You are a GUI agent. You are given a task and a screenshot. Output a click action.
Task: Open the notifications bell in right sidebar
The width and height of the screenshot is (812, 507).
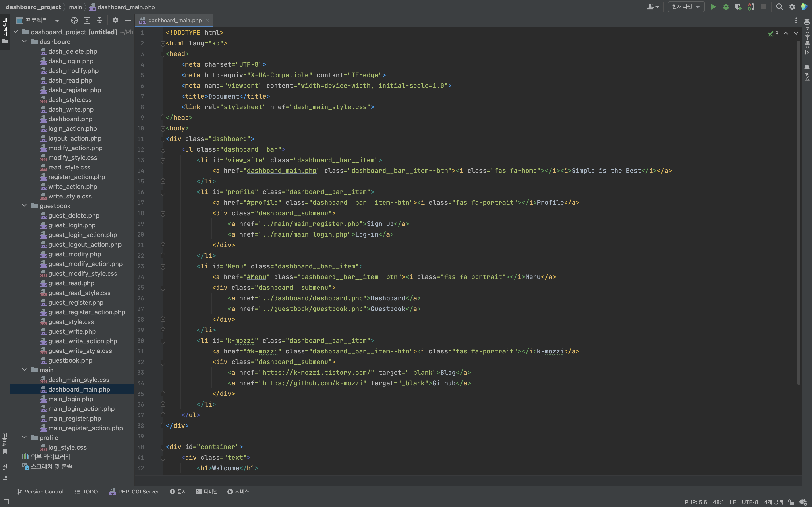807,68
